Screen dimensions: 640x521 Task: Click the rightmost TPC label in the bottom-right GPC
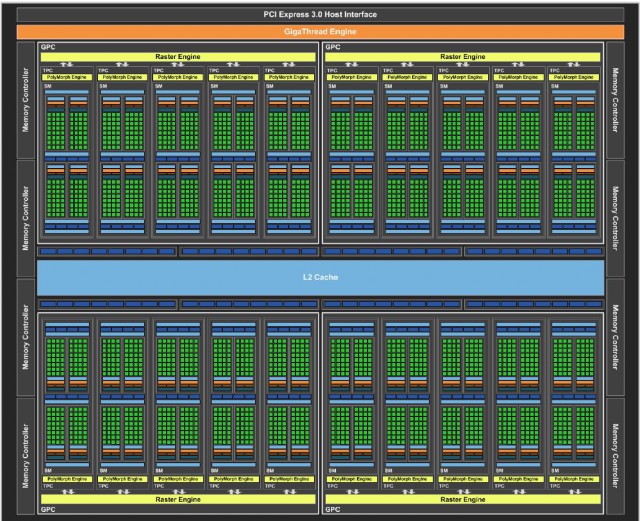point(555,486)
